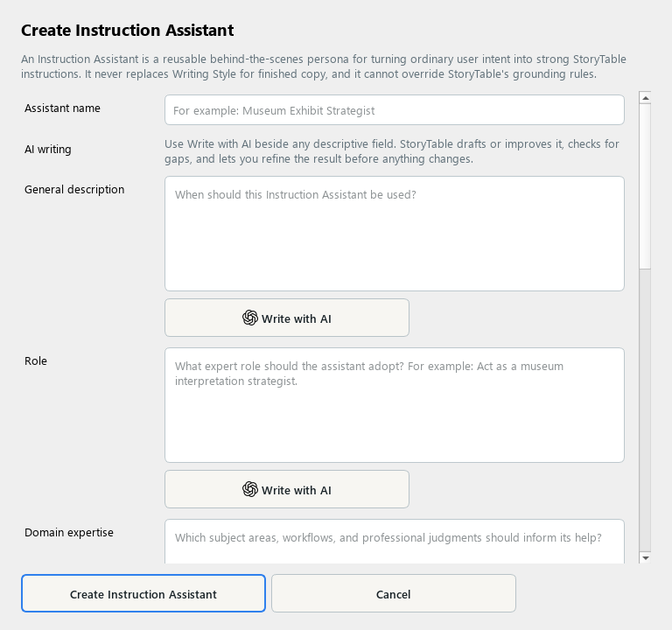Click the 'AI writing' label
Viewport: 672px width, 630px height.
(x=47, y=149)
